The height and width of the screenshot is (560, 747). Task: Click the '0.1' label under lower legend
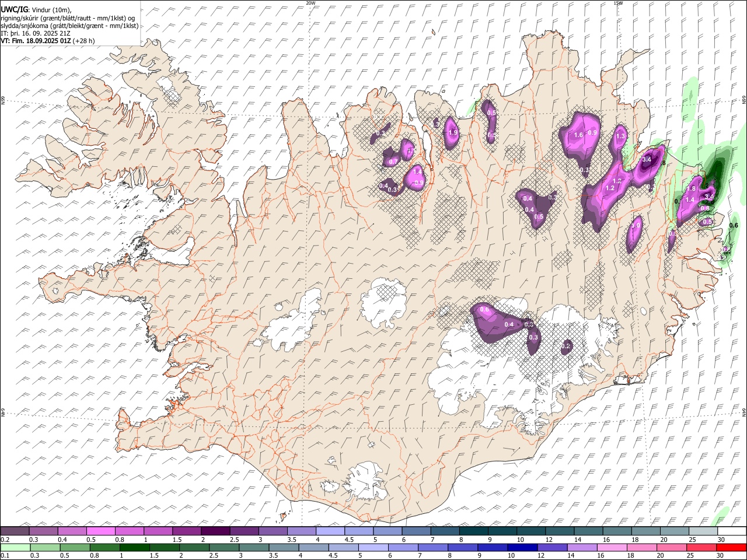point(5,556)
